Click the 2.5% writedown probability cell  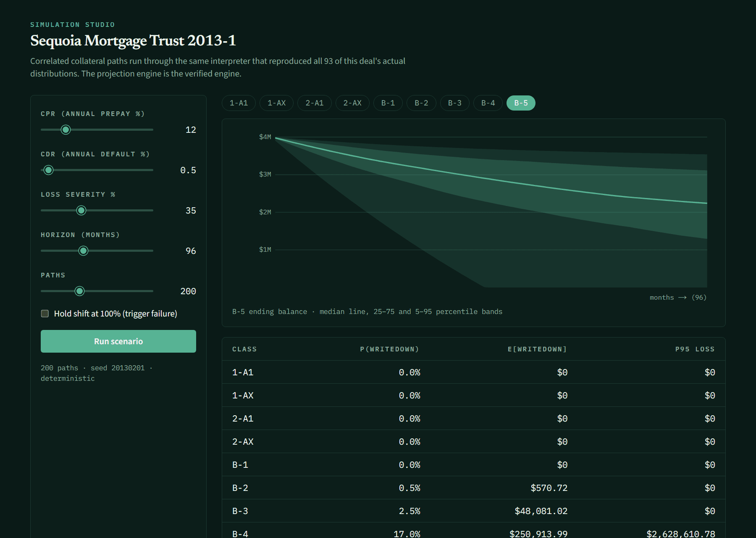click(x=409, y=511)
